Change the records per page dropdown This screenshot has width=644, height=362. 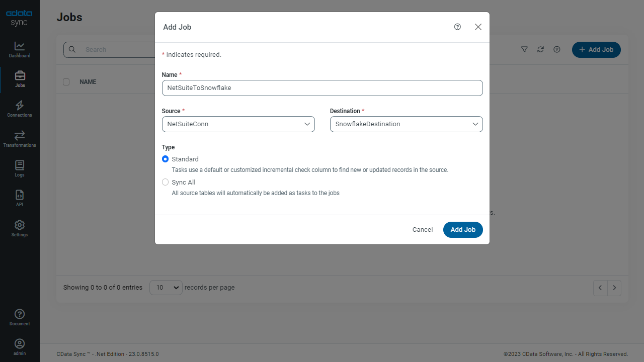pyautogui.click(x=166, y=288)
